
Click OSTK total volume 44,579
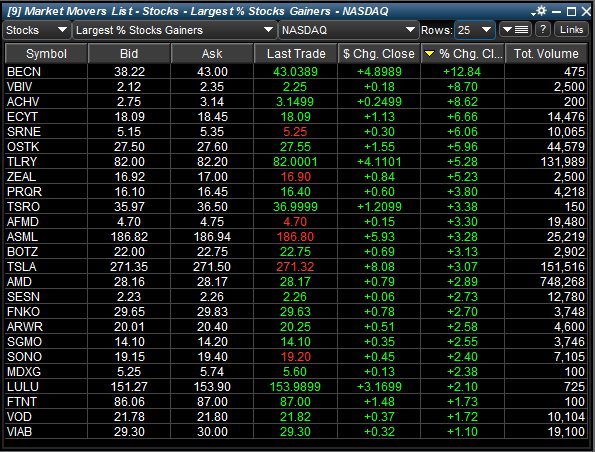[x=566, y=147]
